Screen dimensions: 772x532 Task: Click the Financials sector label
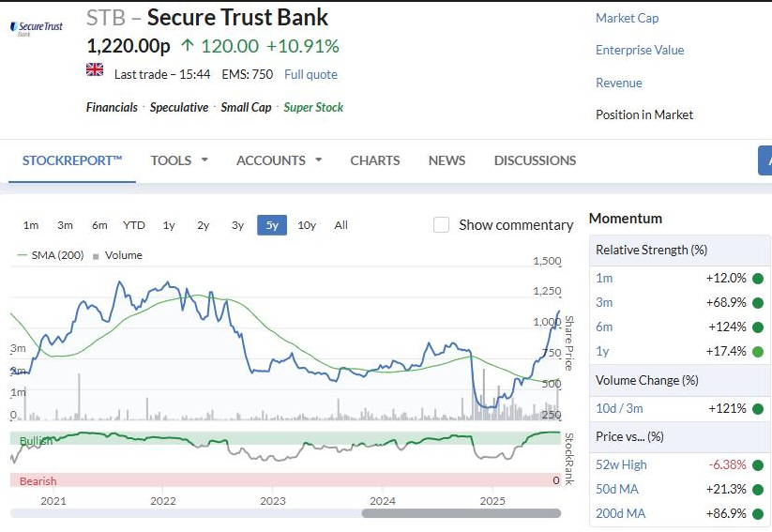tap(112, 107)
